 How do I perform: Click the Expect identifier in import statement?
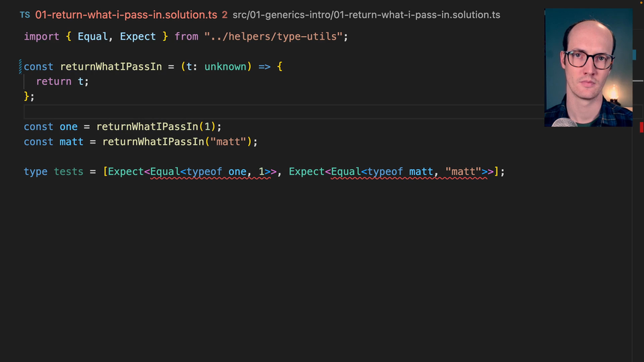click(138, 36)
